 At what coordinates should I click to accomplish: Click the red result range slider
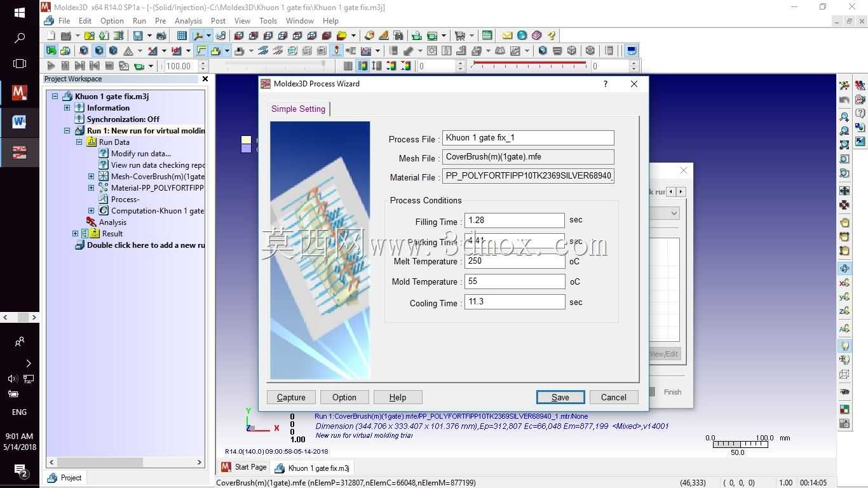point(529,64)
